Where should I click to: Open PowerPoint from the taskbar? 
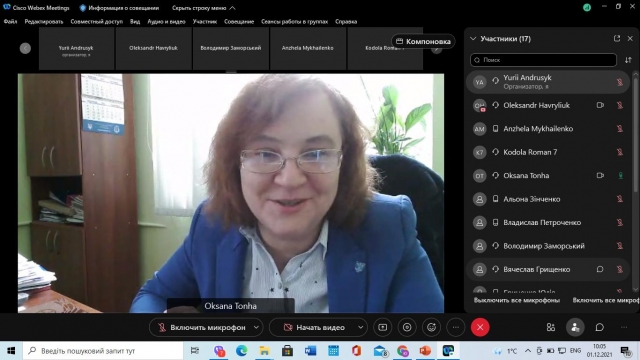(425, 351)
